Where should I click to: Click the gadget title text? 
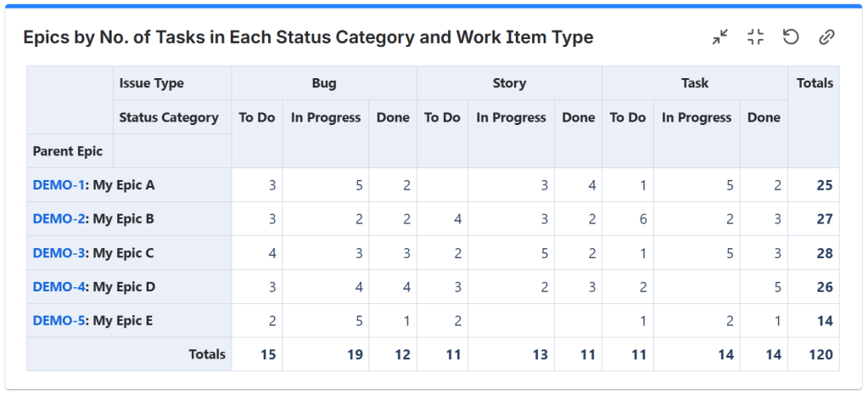(x=308, y=37)
